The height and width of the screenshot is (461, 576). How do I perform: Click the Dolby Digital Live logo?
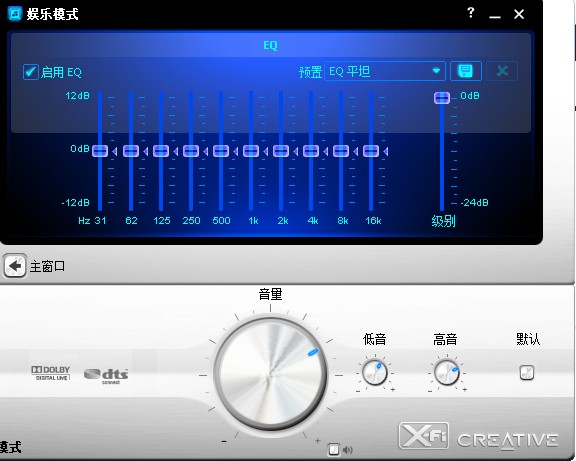click(x=50, y=373)
